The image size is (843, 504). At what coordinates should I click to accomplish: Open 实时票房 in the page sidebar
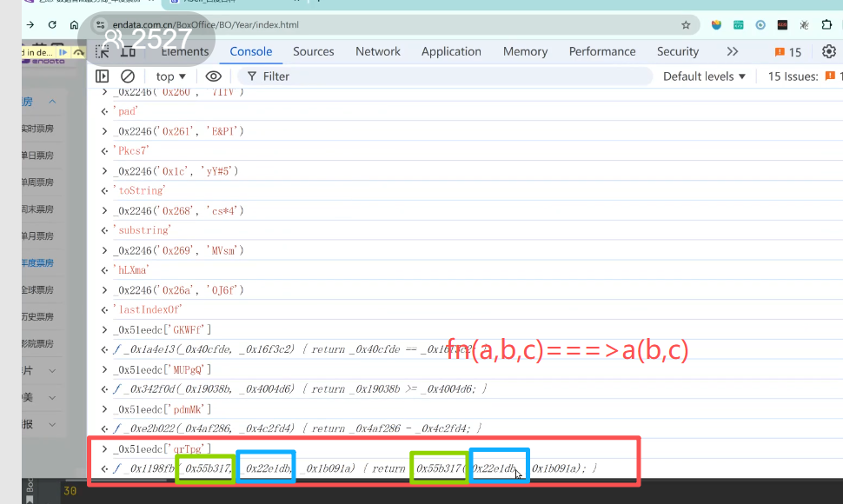pos(37,129)
